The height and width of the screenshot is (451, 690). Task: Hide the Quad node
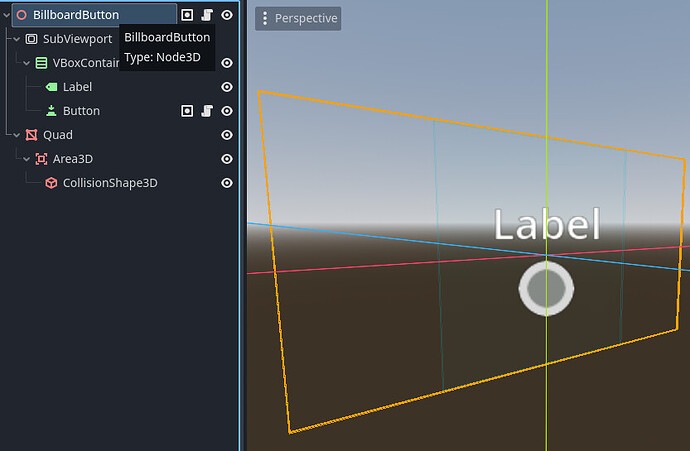pos(227,135)
